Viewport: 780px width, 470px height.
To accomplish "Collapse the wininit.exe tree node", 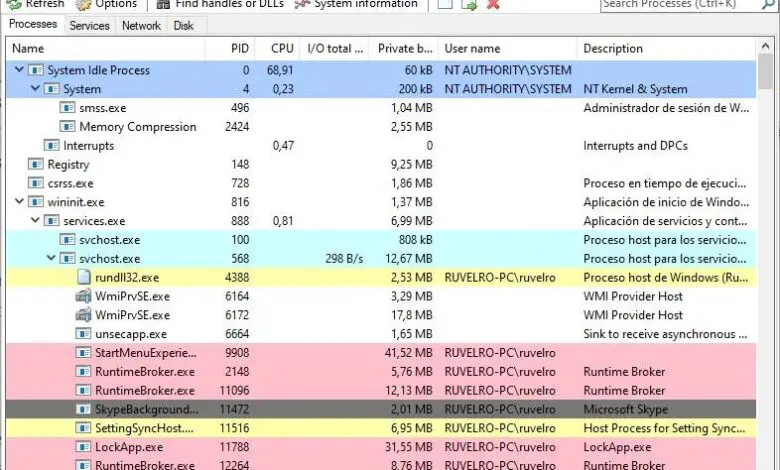I will tap(19, 201).
